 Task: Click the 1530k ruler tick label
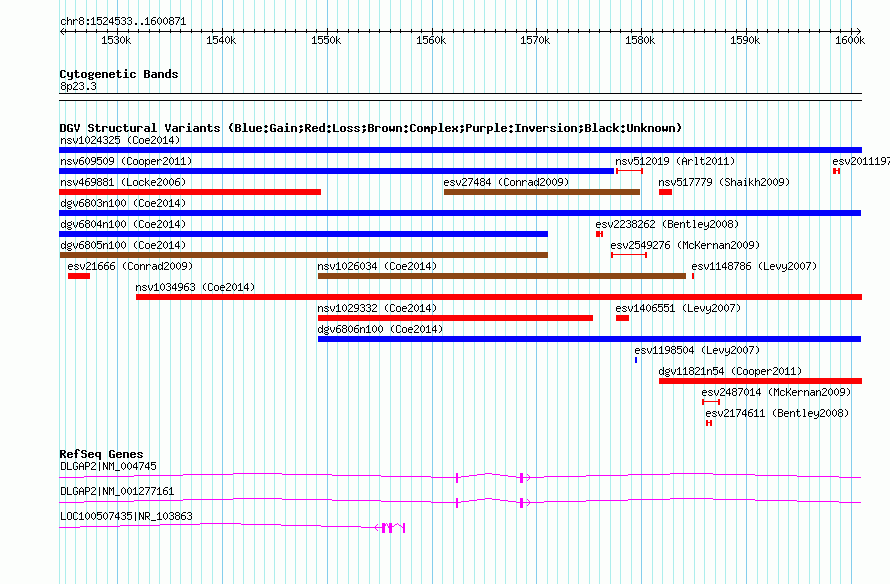pyautogui.click(x=116, y=40)
